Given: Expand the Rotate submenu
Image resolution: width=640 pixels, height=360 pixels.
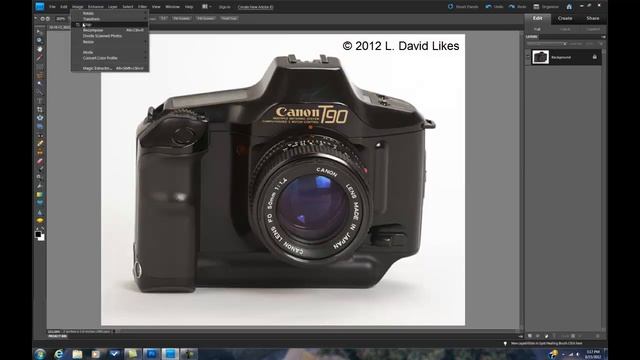Looking at the screenshot, I should coord(110,13).
